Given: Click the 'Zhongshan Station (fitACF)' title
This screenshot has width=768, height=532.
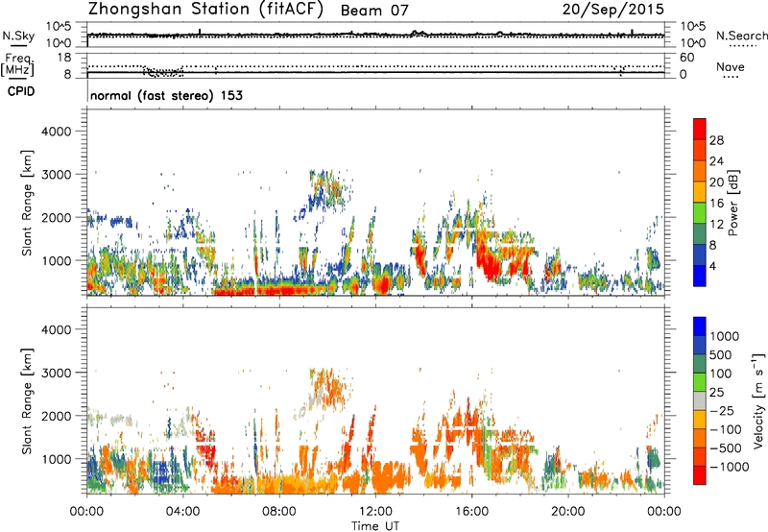Looking at the screenshot, I should pyautogui.click(x=205, y=10).
